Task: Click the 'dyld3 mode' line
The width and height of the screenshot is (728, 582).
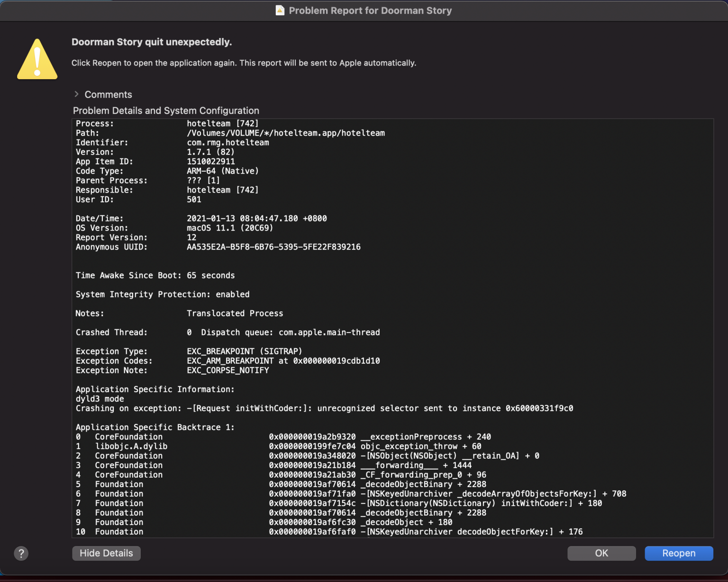Action: (x=100, y=399)
